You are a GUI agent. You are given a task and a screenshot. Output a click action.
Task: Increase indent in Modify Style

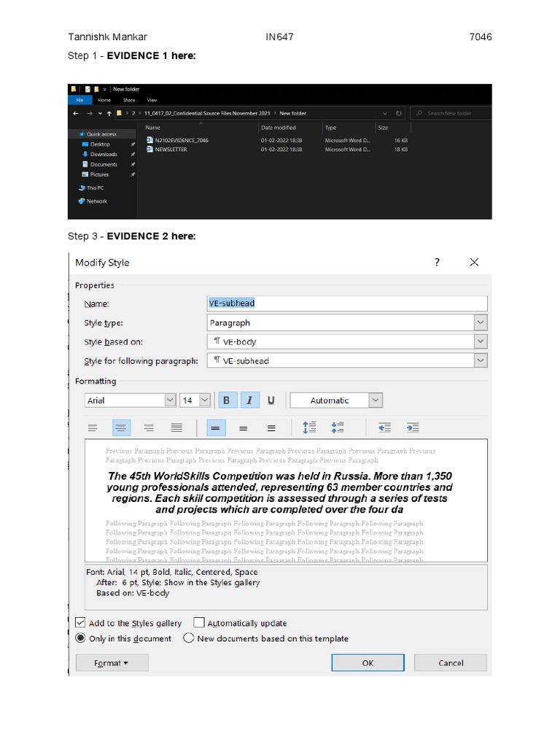[413, 427]
